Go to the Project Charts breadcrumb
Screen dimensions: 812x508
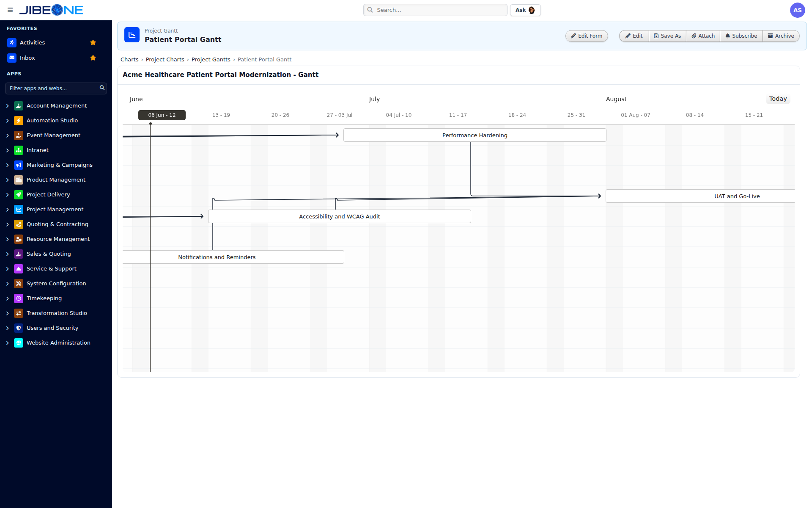tap(165, 60)
